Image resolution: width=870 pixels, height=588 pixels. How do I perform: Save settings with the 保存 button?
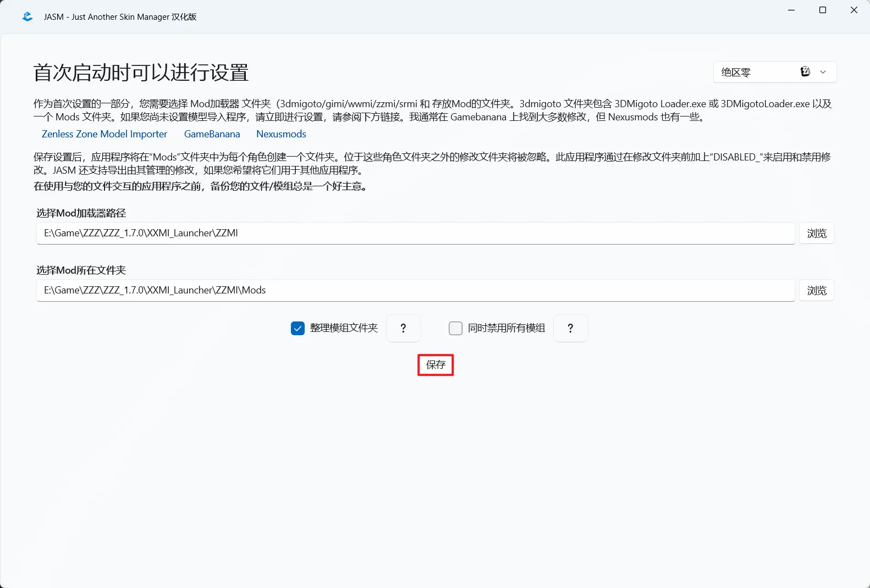click(436, 365)
